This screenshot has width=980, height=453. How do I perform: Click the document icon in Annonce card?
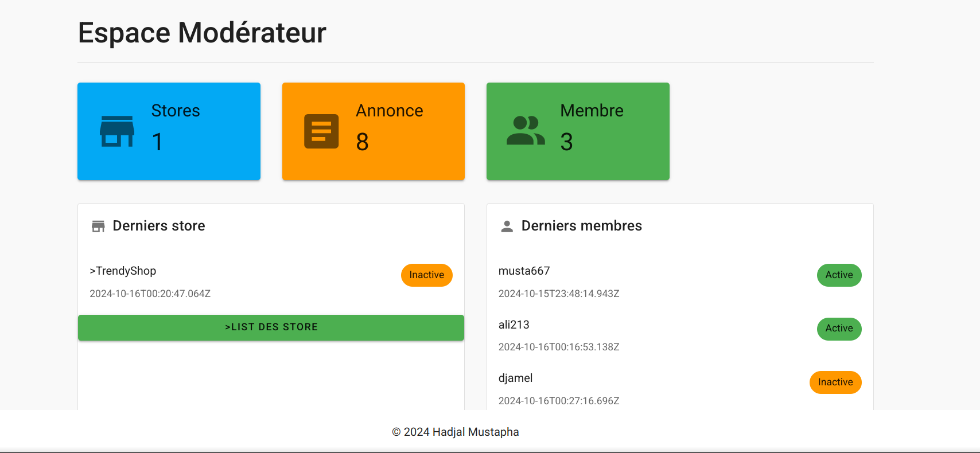[321, 131]
